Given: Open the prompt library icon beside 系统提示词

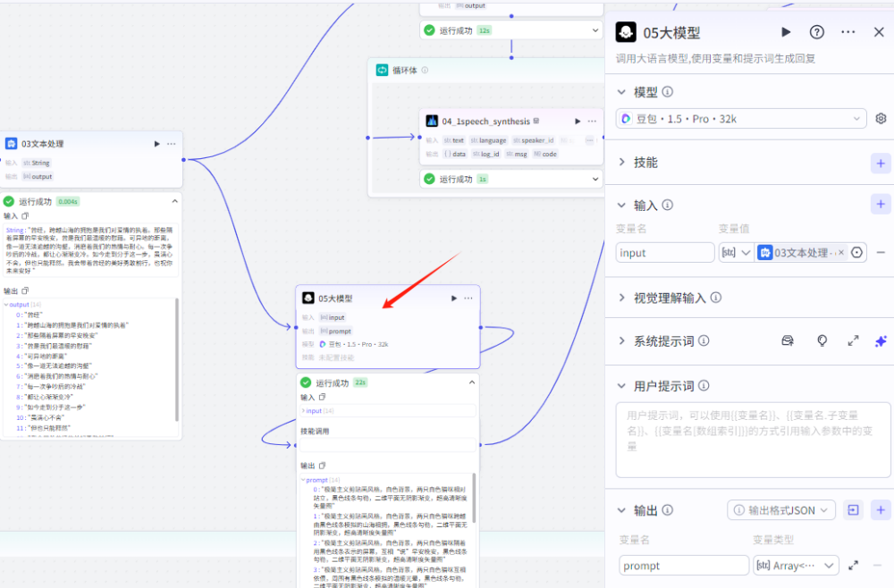Looking at the screenshot, I should (788, 340).
